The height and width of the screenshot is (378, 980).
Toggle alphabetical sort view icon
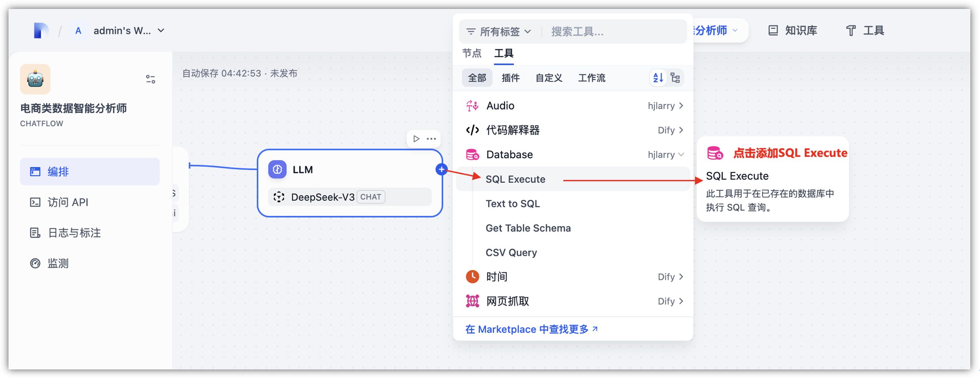point(658,78)
